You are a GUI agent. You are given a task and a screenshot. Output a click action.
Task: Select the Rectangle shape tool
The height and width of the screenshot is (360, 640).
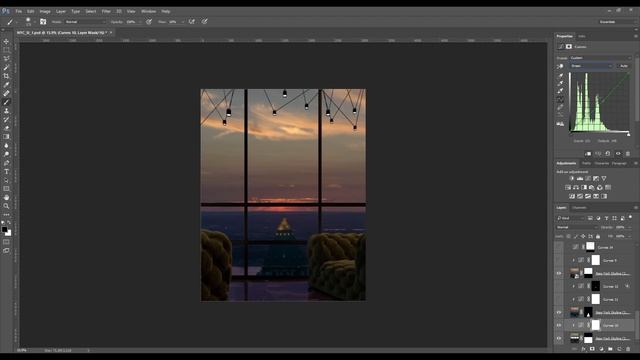click(6, 189)
